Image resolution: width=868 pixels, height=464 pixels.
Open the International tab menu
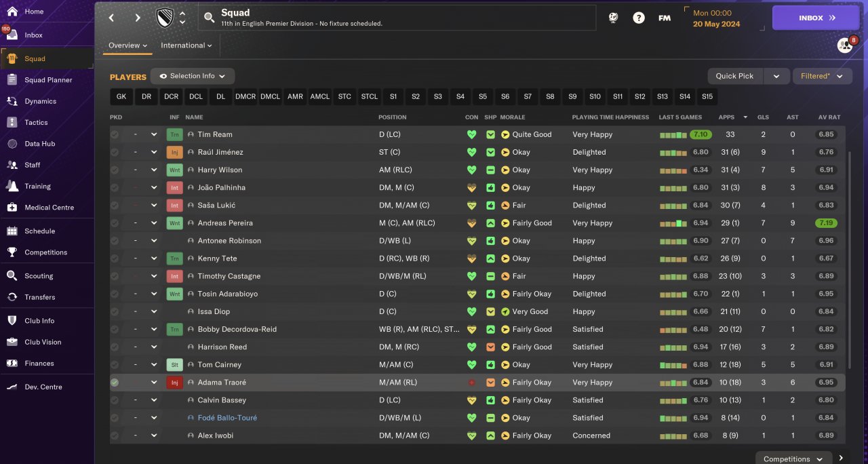186,45
